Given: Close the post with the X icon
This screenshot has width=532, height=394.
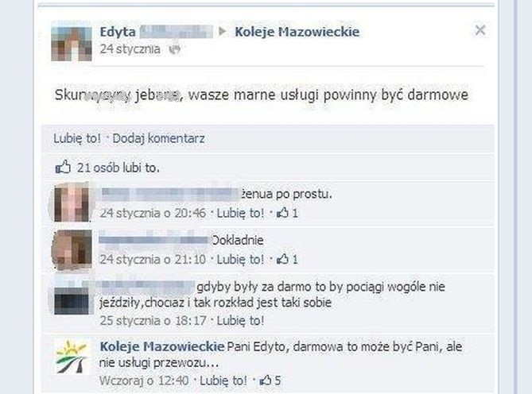Looking at the screenshot, I should point(480,30).
